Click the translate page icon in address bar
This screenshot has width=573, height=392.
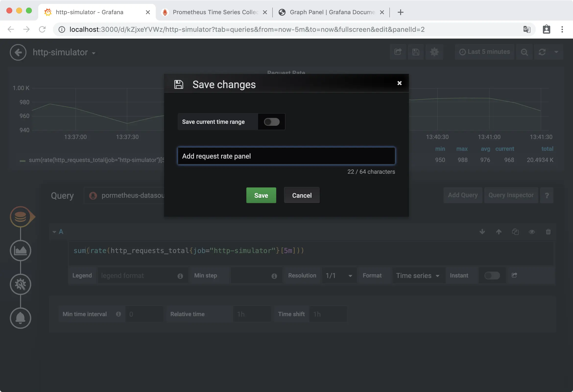click(527, 29)
